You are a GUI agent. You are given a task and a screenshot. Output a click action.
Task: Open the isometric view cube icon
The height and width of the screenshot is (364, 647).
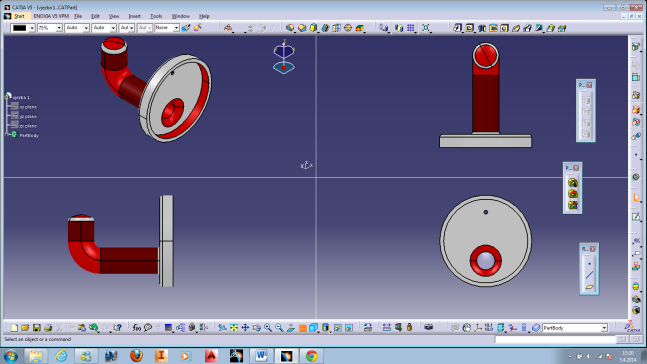pos(314,328)
